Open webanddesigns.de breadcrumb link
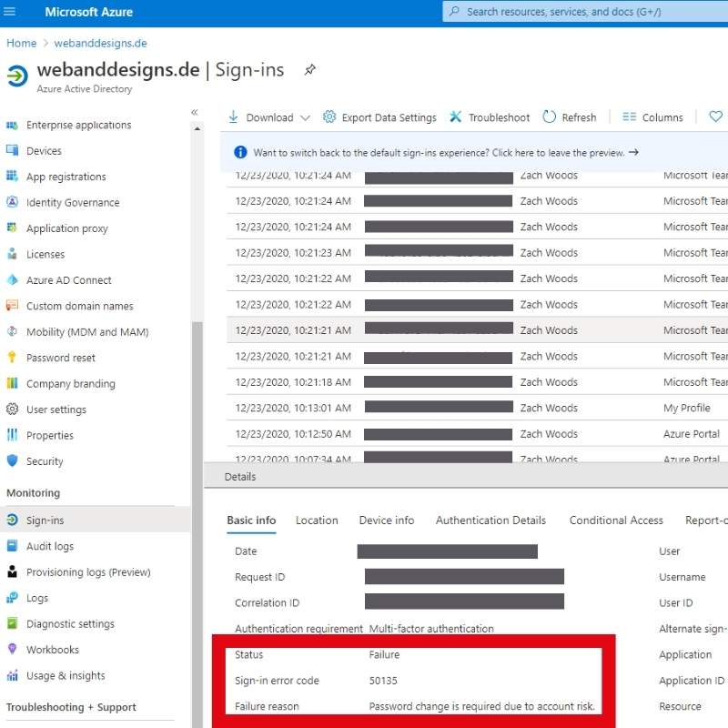728x728 pixels. pyautogui.click(x=100, y=43)
